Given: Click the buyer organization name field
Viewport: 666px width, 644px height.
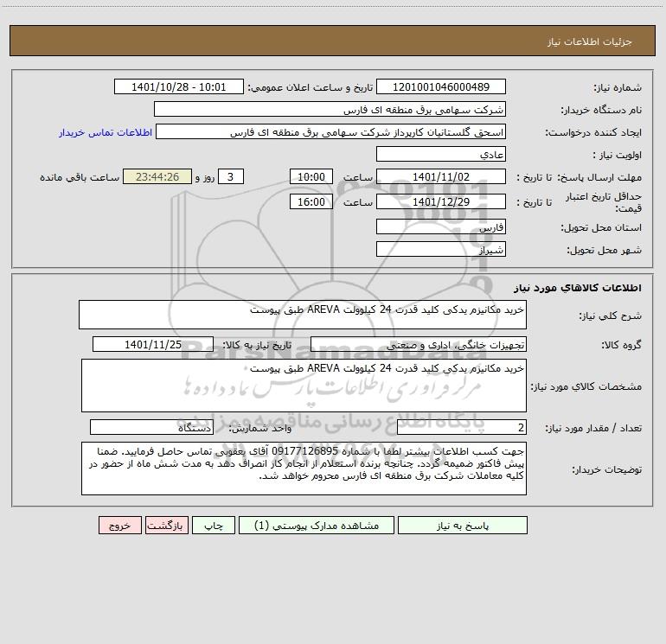Looking at the screenshot, I should coord(330,109).
